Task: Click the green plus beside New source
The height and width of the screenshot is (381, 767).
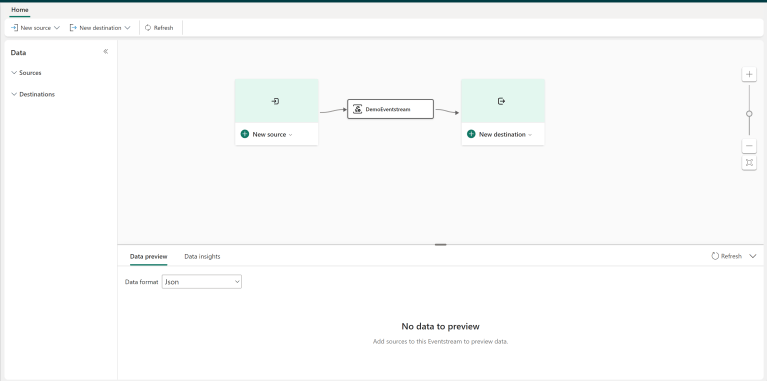Action: tap(245, 134)
